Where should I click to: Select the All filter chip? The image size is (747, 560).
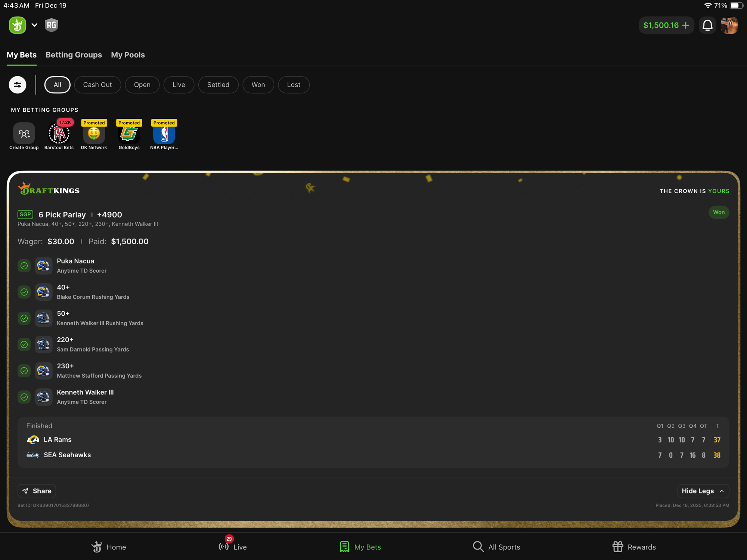(57, 85)
